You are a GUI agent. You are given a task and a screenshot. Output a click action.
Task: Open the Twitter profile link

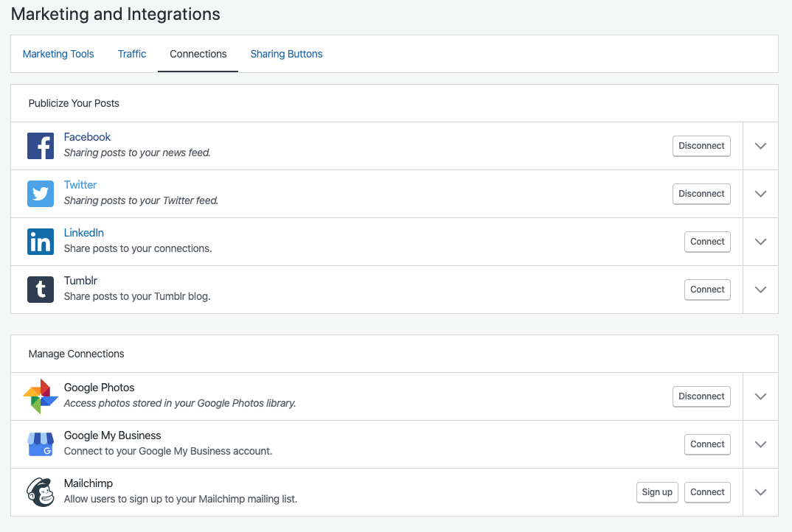pos(80,184)
